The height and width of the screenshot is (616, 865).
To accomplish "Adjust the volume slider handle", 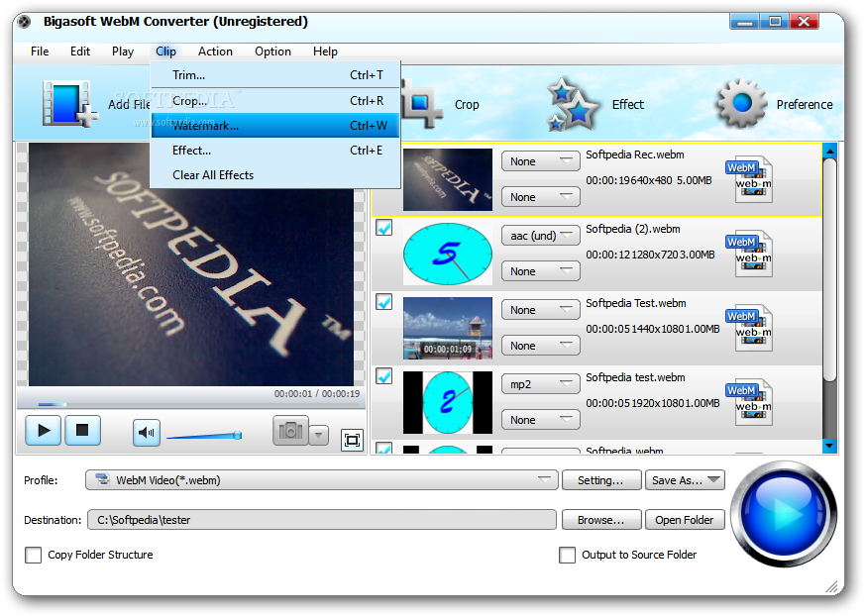I will [238, 435].
